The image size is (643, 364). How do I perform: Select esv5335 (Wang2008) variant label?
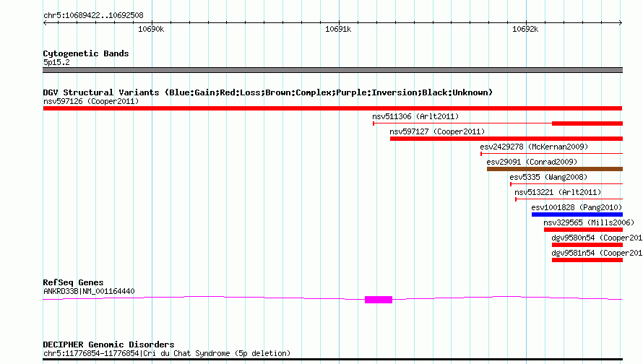548,177
